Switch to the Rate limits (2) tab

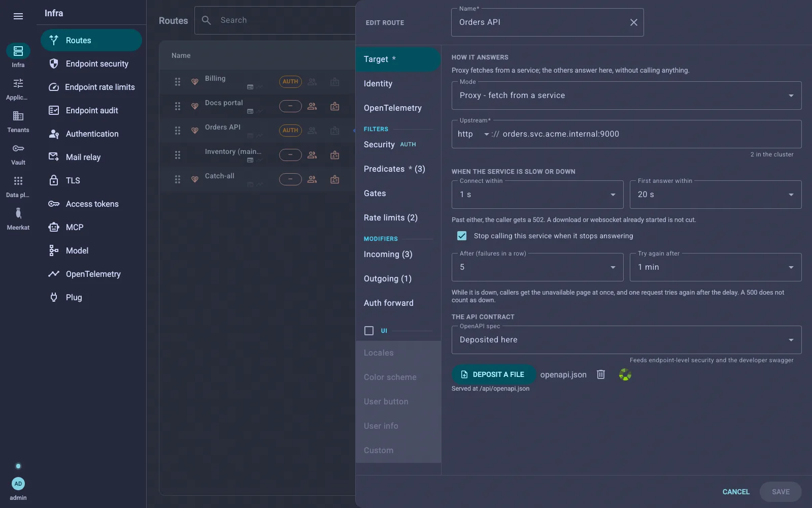click(398, 218)
